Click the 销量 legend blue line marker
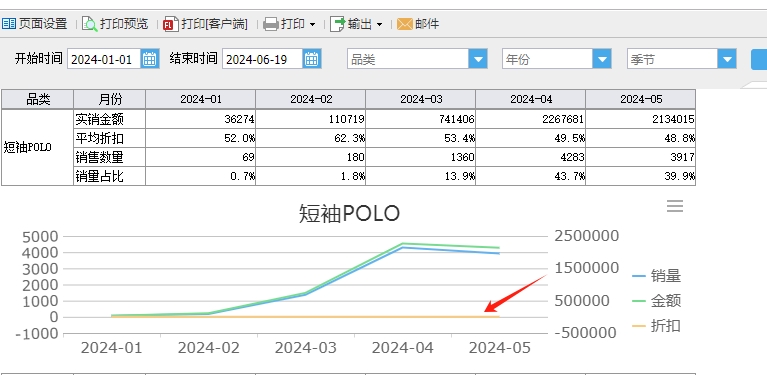 (x=639, y=276)
